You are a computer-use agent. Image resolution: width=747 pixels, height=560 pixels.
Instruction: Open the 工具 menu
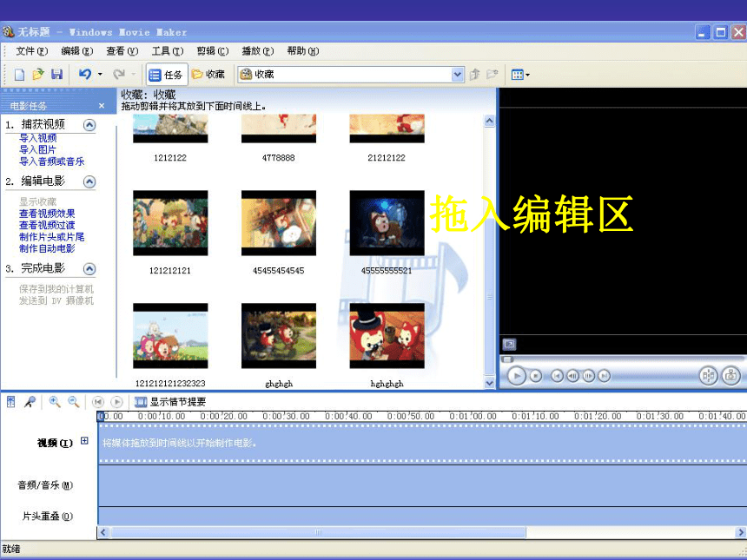(x=168, y=51)
